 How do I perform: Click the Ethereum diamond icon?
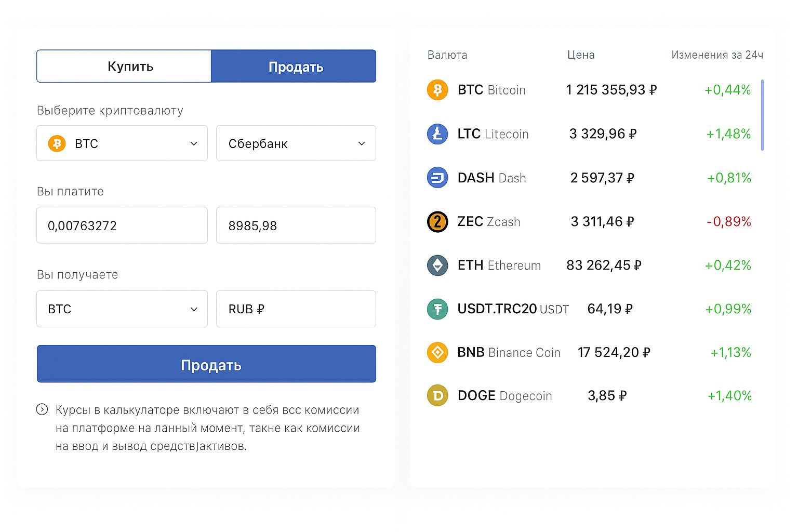click(437, 265)
